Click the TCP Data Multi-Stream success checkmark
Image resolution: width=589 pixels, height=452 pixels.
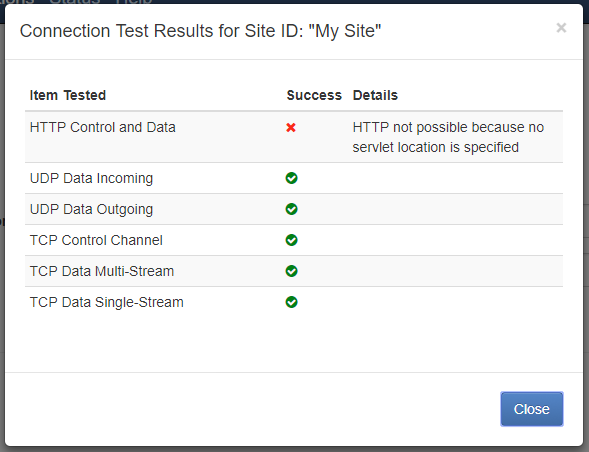point(291,271)
